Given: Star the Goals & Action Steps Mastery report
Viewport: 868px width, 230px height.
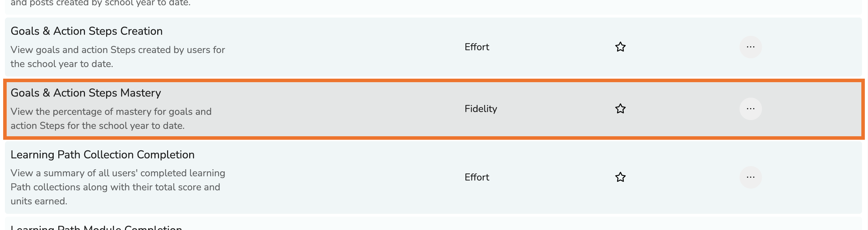Looking at the screenshot, I should click(620, 109).
